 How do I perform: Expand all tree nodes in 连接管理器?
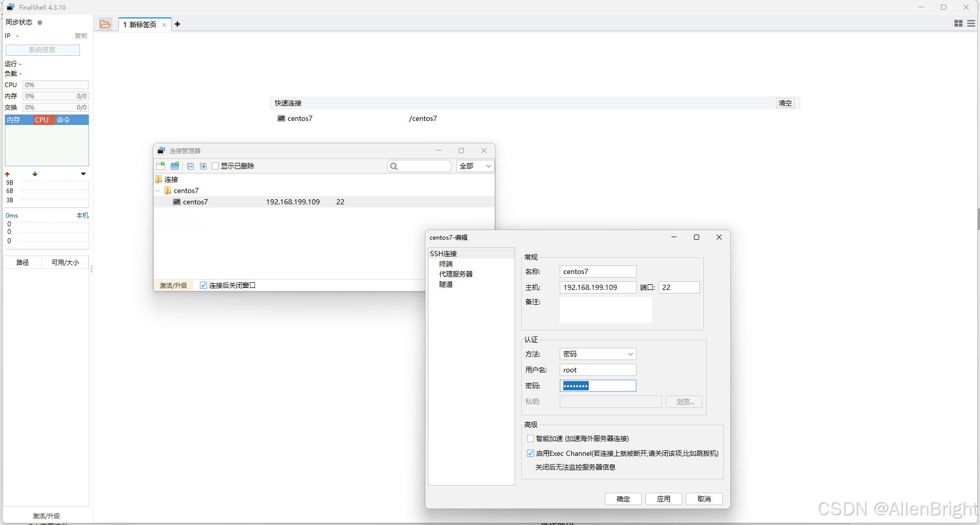pyautogui.click(x=203, y=166)
